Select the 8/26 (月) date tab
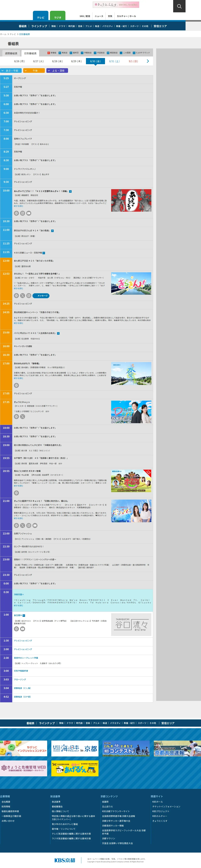This screenshot has height=868, width=201. [19, 61]
